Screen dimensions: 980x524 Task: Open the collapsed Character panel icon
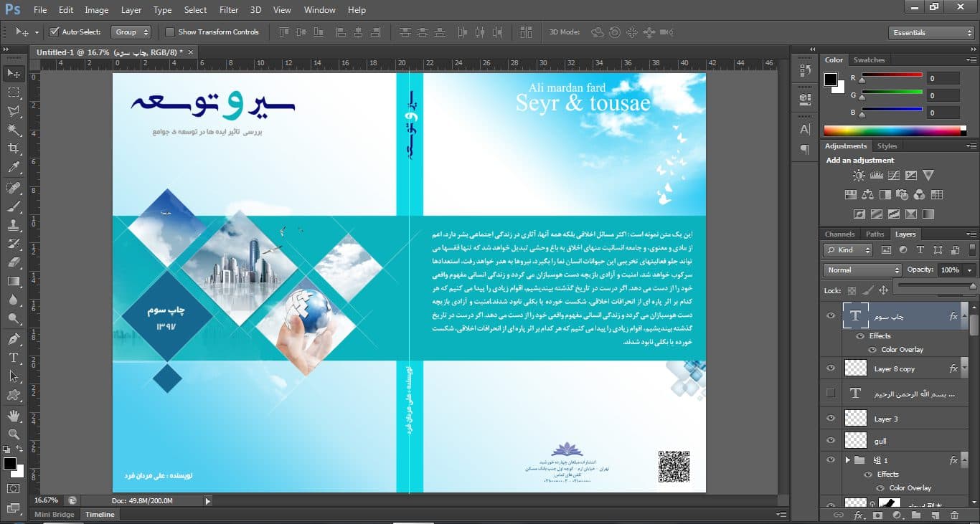click(805, 129)
